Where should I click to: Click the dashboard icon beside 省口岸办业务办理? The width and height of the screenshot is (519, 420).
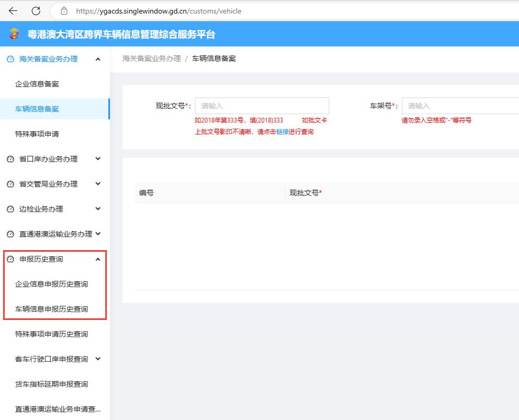(10, 159)
